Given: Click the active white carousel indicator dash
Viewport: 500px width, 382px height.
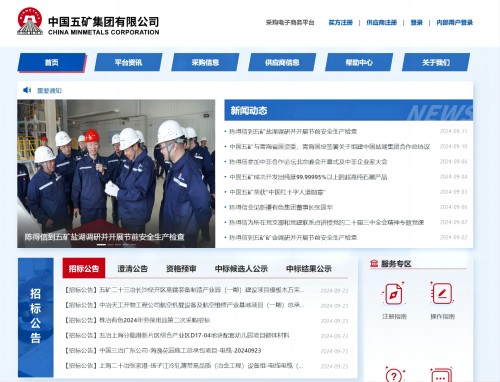Looking at the screenshot, I should [101, 245].
